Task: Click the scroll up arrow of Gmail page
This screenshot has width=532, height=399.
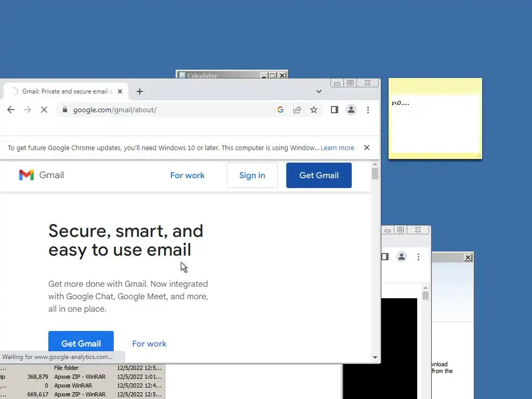Action: coord(375,165)
